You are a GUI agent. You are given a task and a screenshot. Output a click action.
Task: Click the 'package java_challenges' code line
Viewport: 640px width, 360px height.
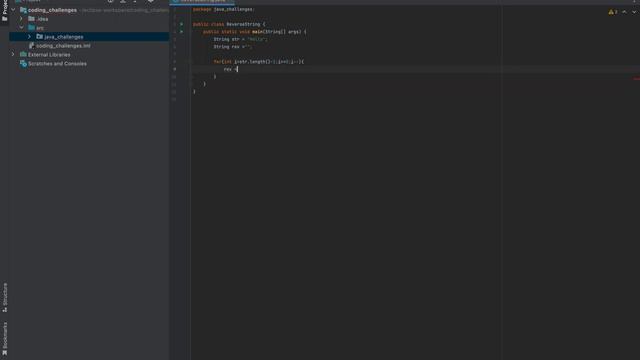223,9
